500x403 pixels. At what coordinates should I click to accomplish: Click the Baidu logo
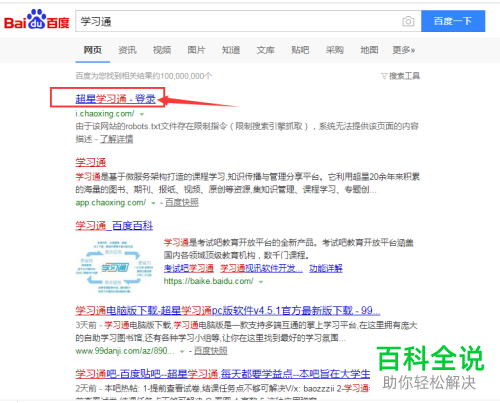click(x=37, y=19)
